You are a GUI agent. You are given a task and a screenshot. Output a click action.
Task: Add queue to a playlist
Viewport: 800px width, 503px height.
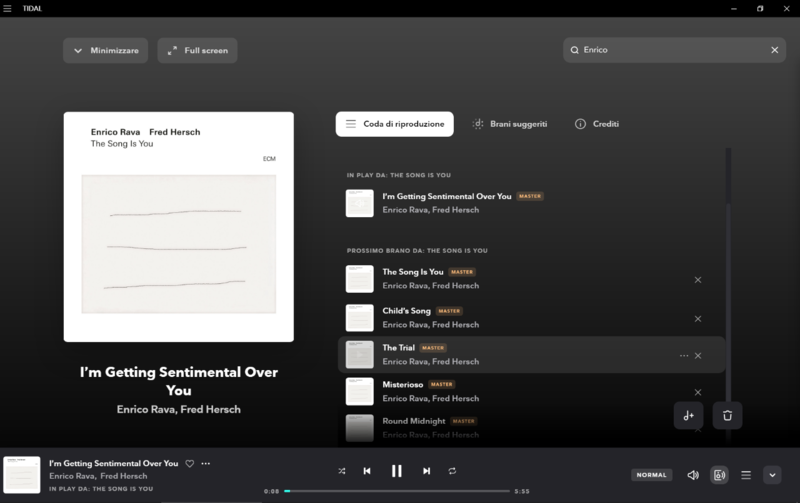tap(688, 416)
